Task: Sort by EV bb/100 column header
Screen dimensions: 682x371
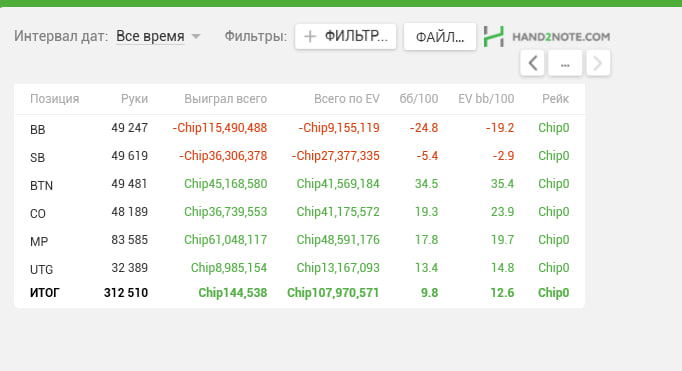Action: 486,99
